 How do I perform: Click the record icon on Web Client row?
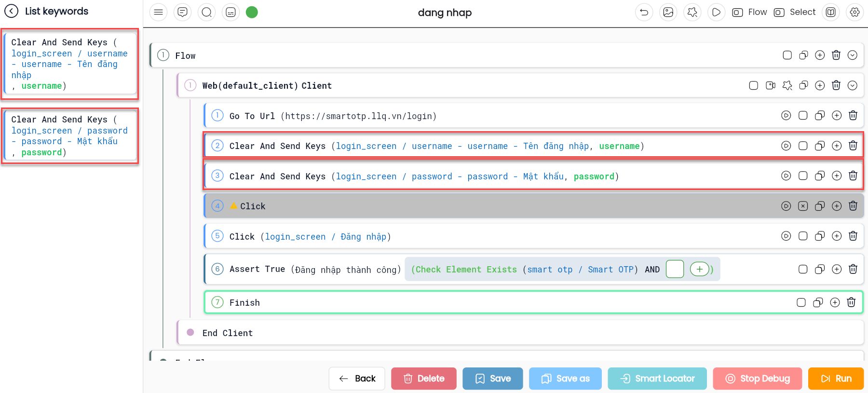pyautogui.click(x=771, y=85)
